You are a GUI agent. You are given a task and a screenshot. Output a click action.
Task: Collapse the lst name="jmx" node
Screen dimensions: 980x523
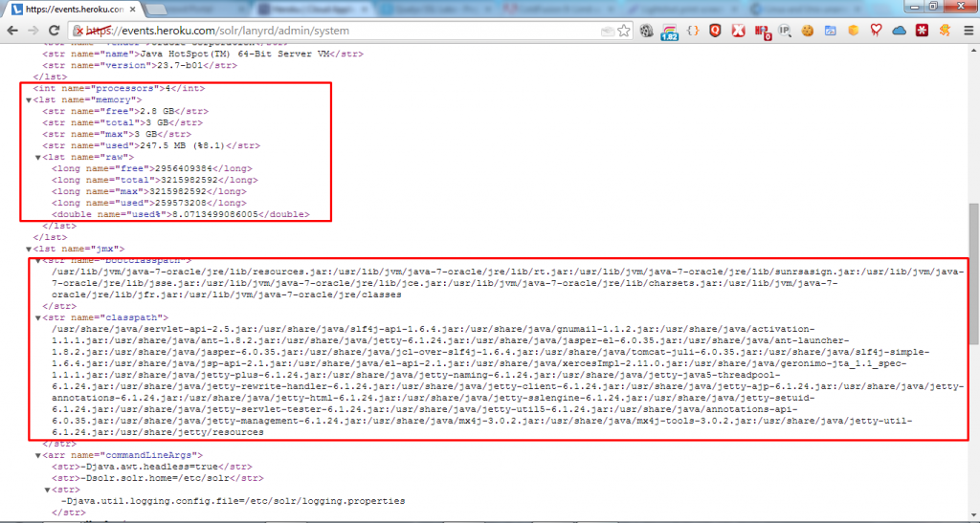click(28, 249)
